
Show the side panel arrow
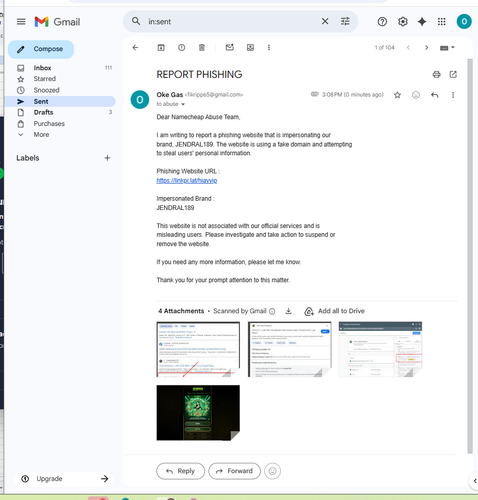pos(475,481)
